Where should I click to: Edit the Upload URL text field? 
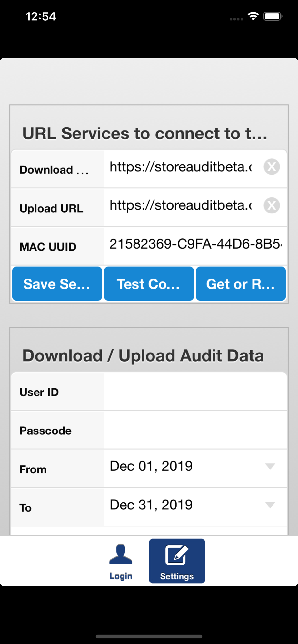181,205
